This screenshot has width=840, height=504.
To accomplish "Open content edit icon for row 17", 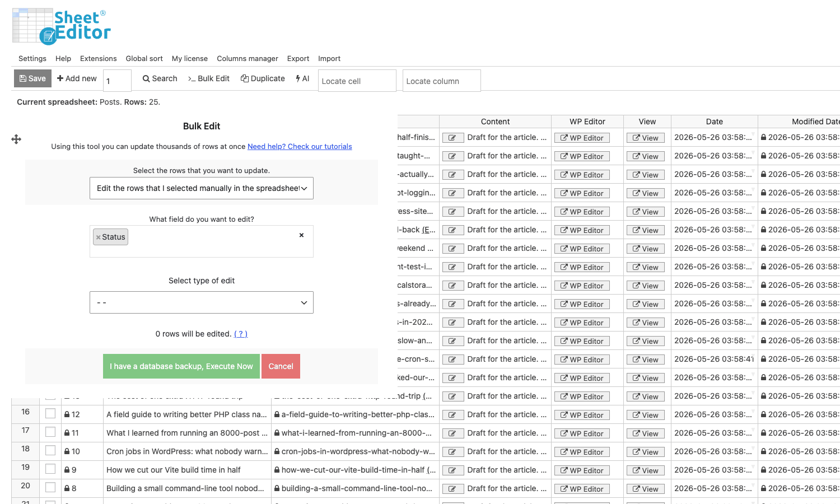I will point(452,433).
